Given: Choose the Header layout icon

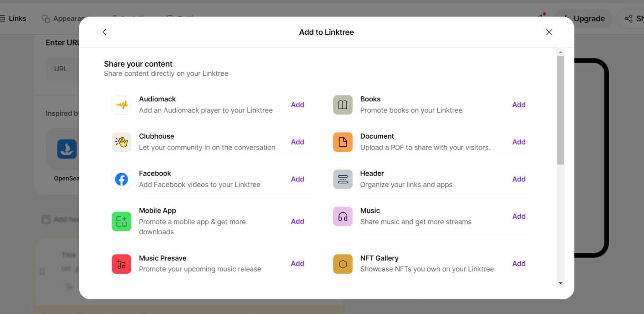Looking at the screenshot, I should [343, 179].
